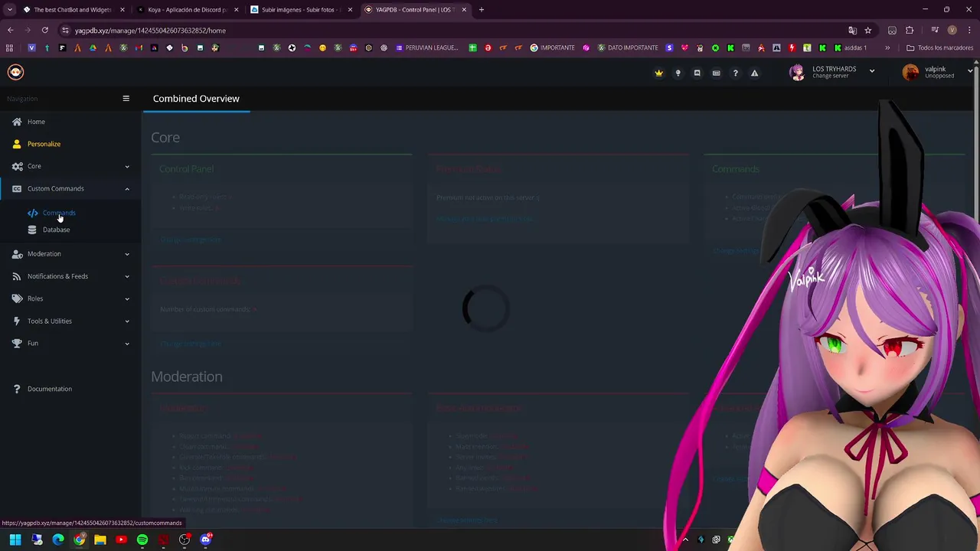Open Spotify from the taskbar

point(142,540)
